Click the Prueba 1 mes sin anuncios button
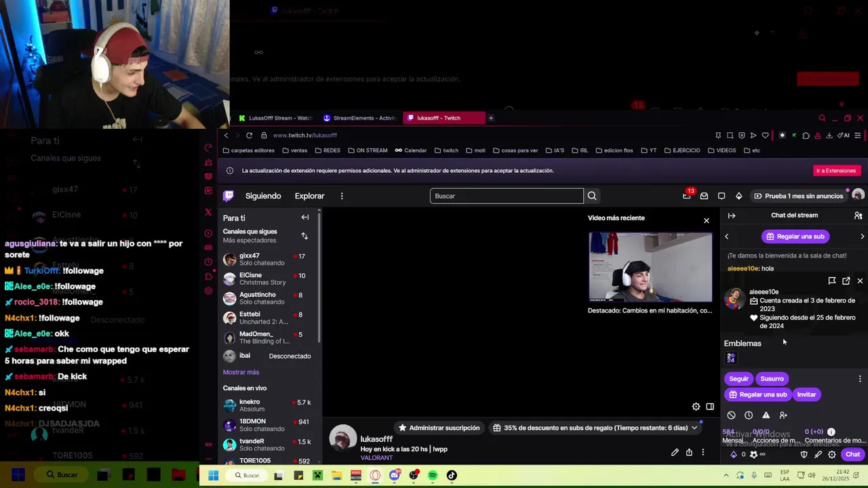This screenshot has height=488, width=868. click(799, 196)
